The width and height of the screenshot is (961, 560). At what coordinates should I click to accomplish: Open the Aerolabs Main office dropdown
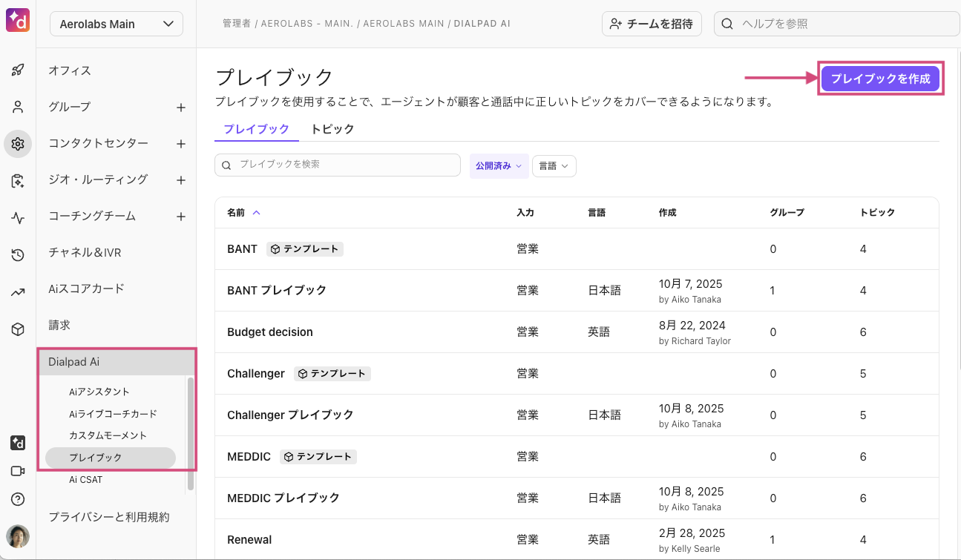coord(117,24)
